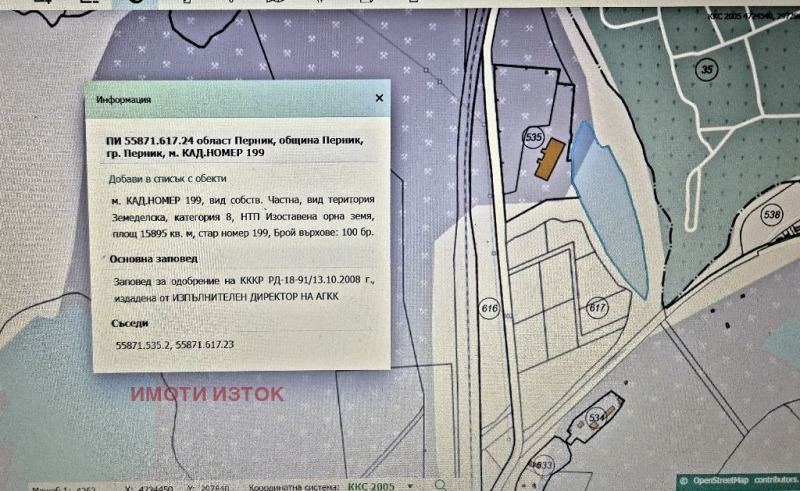The width and height of the screenshot is (800, 491).
Task: Open neighboring parcel 55871.617.23
Action: (x=211, y=345)
